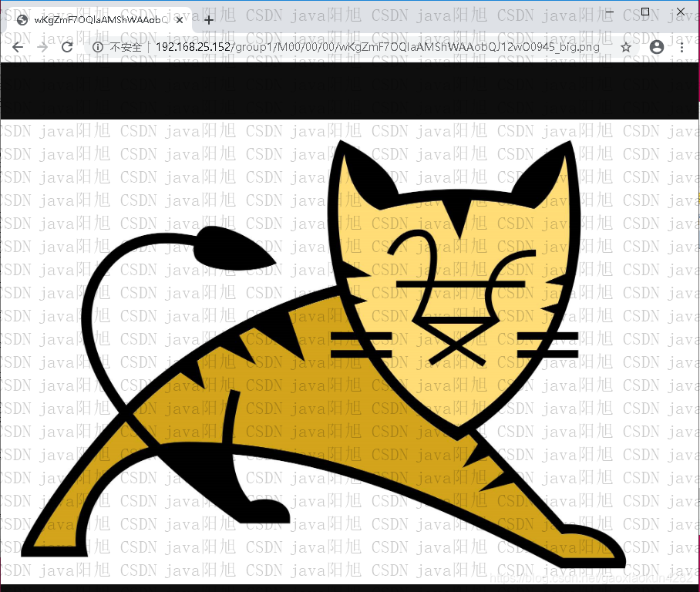Open the Chrome three-dot menu
Screen dimensions: 700x592
click(681, 47)
